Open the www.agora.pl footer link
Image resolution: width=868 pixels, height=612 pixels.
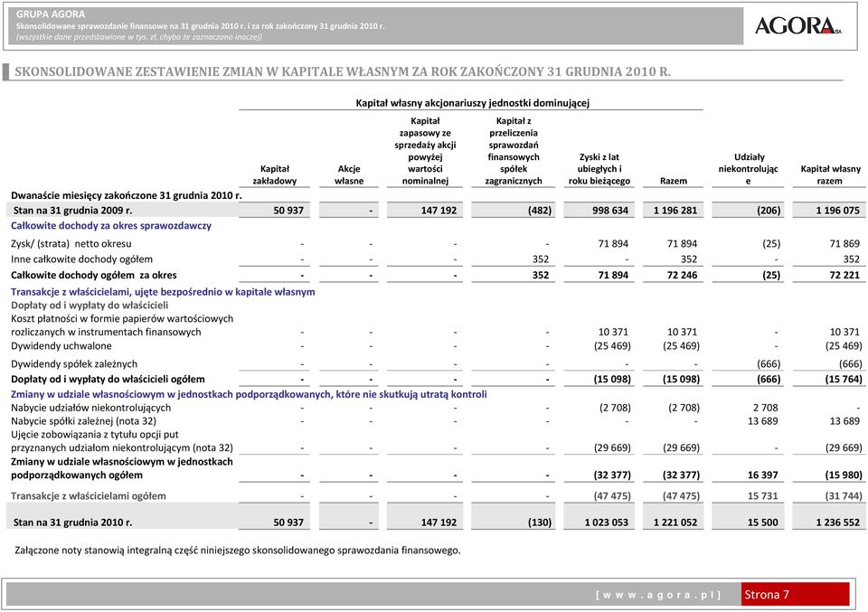coord(659,595)
